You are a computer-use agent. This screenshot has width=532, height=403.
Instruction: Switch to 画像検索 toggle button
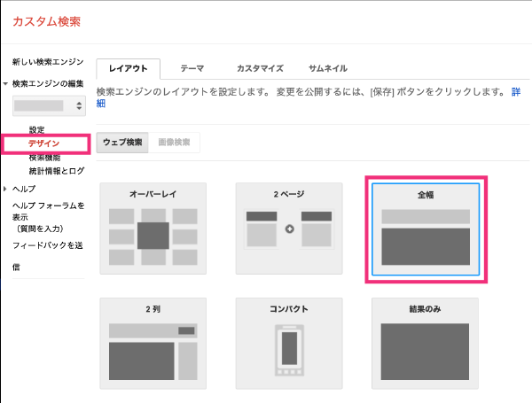(x=174, y=143)
